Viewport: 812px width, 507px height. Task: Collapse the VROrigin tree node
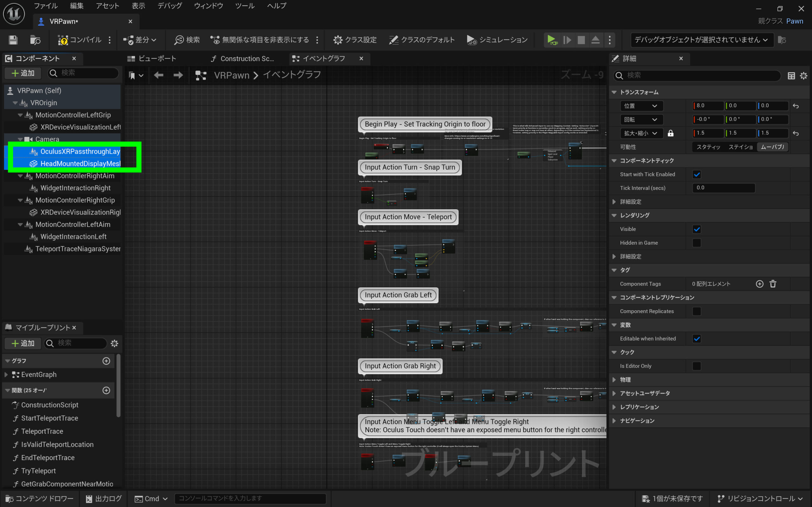click(x=15, y=103)
